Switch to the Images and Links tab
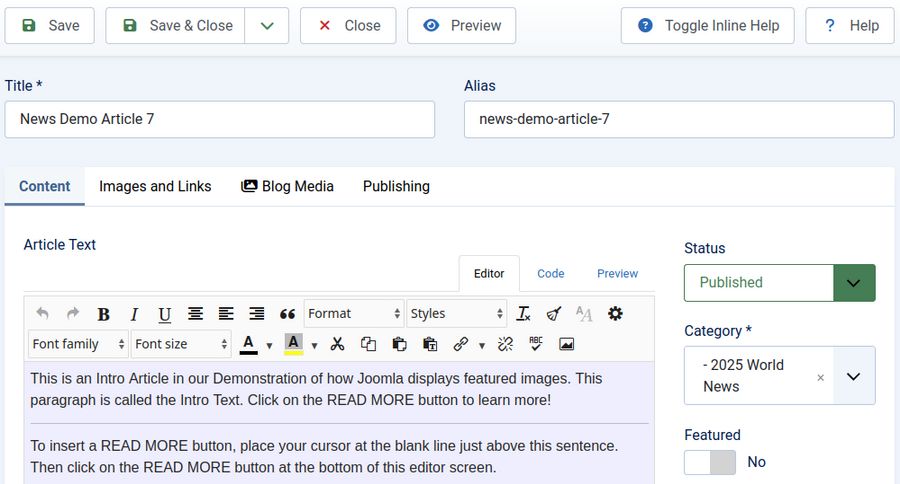Image resolution: width=900 pixels, height=484 pixels. click(155, 186)
